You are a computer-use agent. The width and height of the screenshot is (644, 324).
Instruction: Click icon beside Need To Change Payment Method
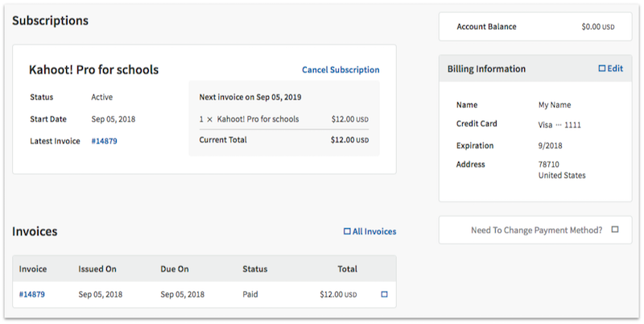[x=615, y=230]
